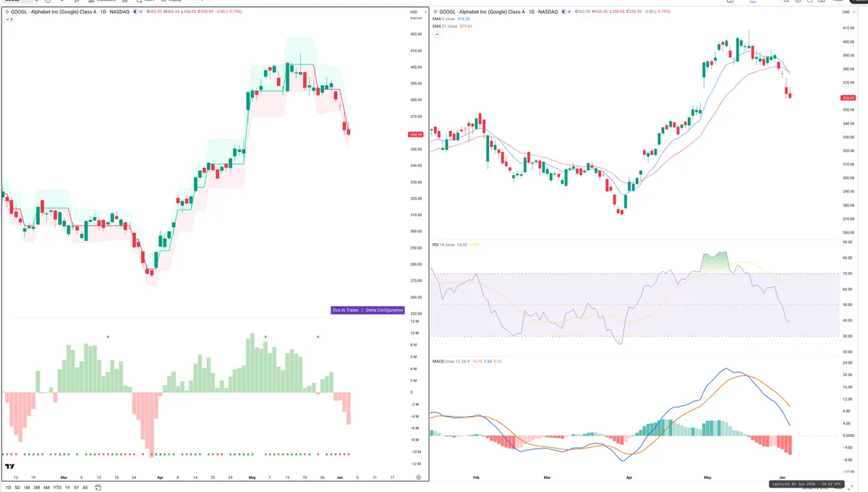Click the 358.99 price label on left chart

click(x=416, y=135)
